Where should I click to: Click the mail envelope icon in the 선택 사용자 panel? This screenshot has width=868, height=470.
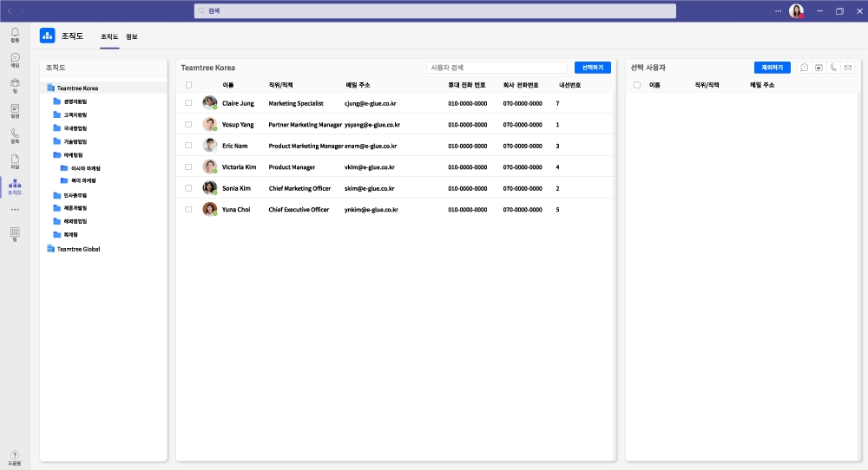[848, 68]
